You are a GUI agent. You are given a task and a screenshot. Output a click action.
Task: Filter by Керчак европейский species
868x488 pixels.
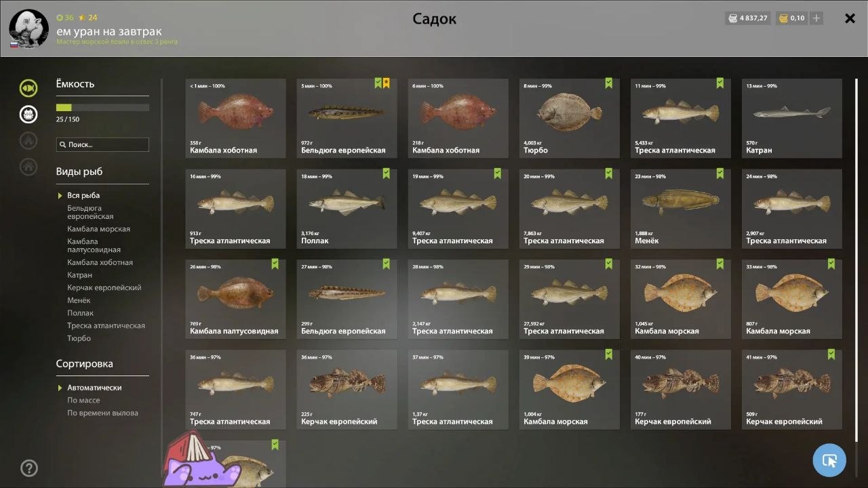[104, 288]
